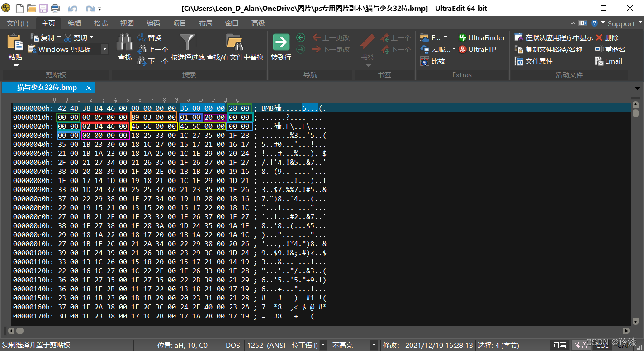Image resolution: width=644 pixels, height=351 pixels.
Task: Switch to the Project (项目) ribbon tab
Action: click(x=180, y=23)
